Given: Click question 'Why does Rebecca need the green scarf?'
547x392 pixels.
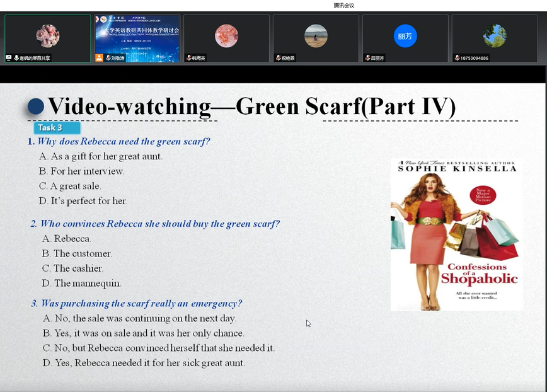Looking at the screenshot, I should pos(124,142).
